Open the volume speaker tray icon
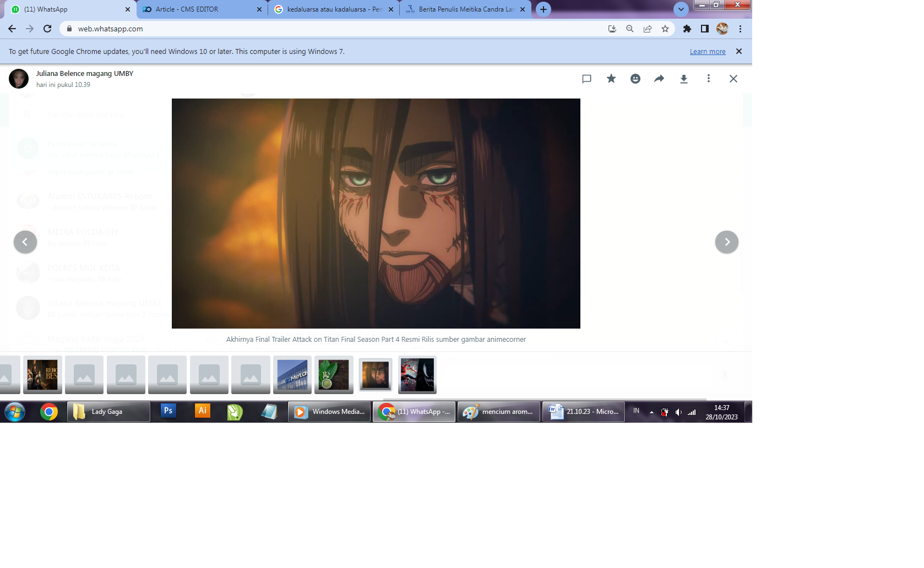Image resolution: width=924 pixels, height=568 pixels. point(678,412)
